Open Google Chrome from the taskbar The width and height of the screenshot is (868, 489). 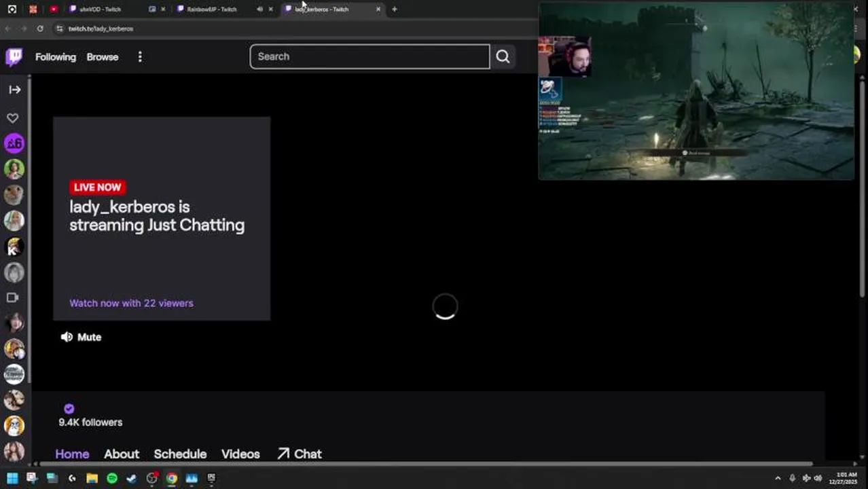click(172, 478)
